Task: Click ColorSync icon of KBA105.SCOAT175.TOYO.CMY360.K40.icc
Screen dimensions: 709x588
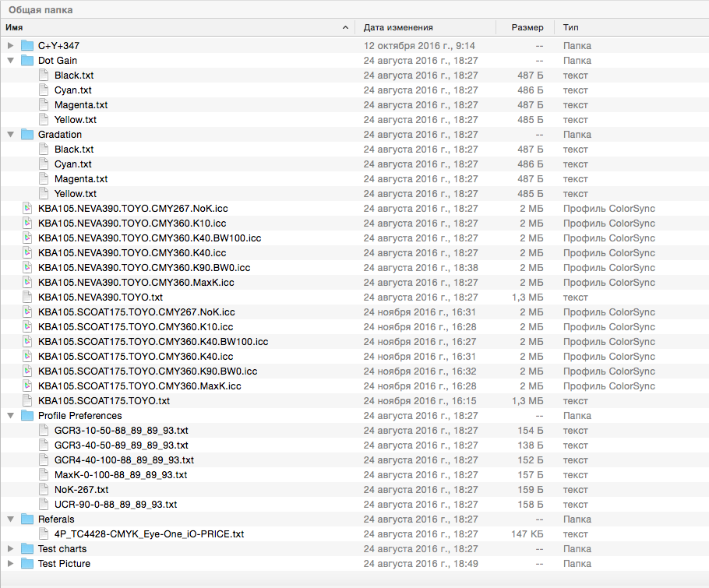Action: tap(27, 357)
